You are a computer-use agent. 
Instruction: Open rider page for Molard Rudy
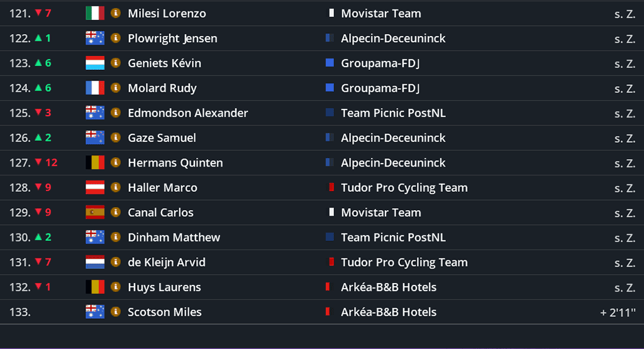[x=162, y=88]
